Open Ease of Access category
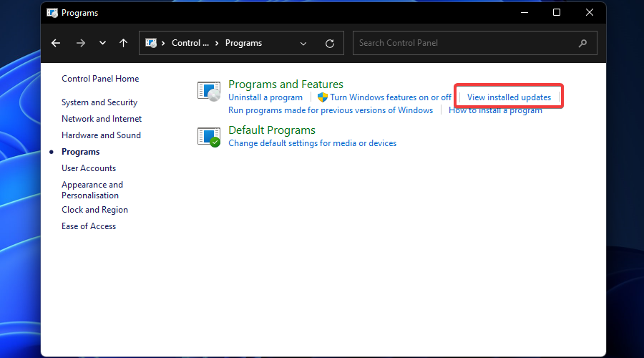 (x=89, y=226)
